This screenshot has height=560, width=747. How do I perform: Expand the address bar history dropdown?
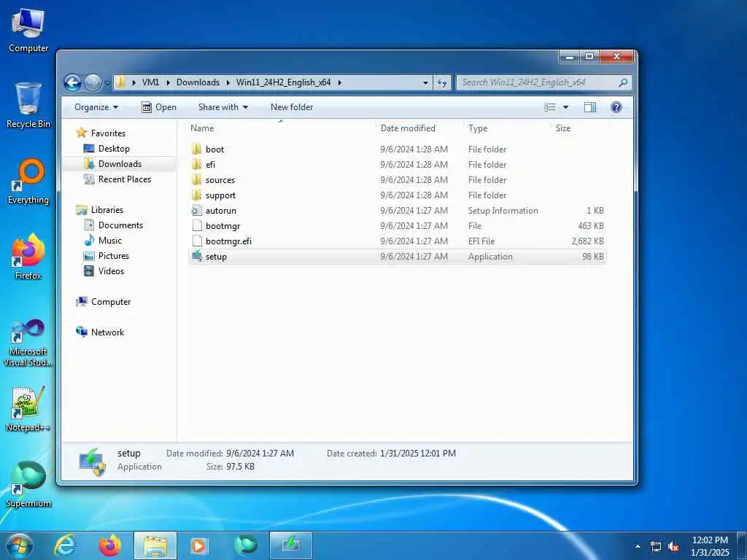click(x=425, y=83)
